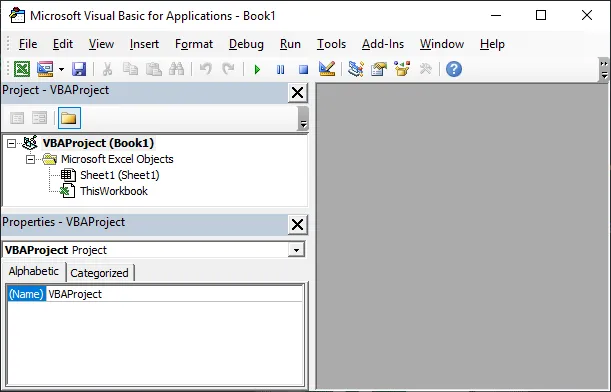Open Properties Window toolbar icon
Viewport: 611px width, 392px height.
coord(379,69)
